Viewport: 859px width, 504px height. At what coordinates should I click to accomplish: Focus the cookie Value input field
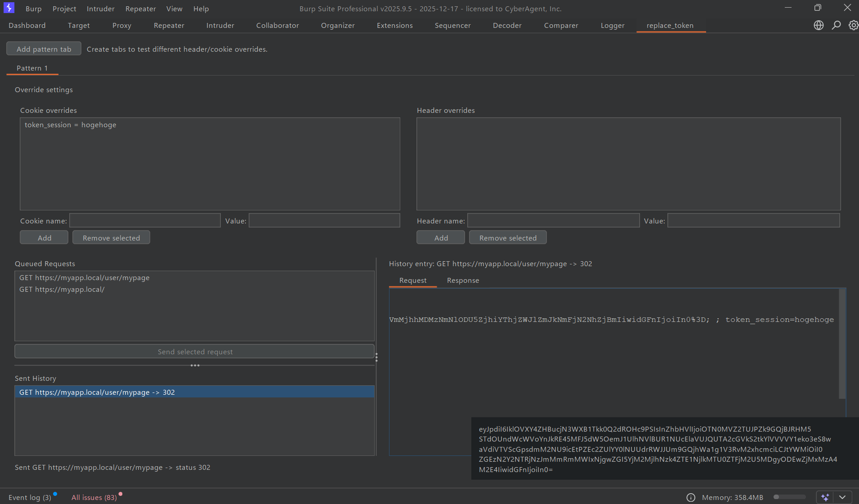tap(324, 220)
